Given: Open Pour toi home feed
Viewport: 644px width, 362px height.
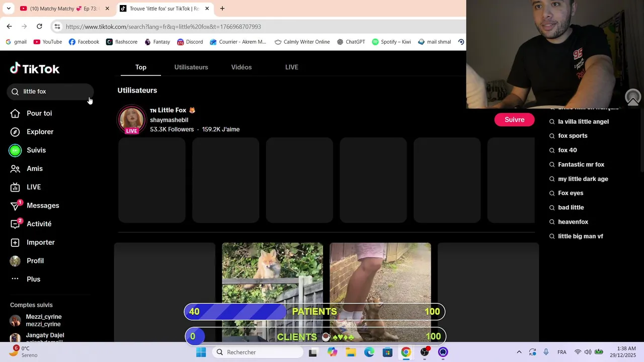Looking at the screenshot, I should point(31,113).
